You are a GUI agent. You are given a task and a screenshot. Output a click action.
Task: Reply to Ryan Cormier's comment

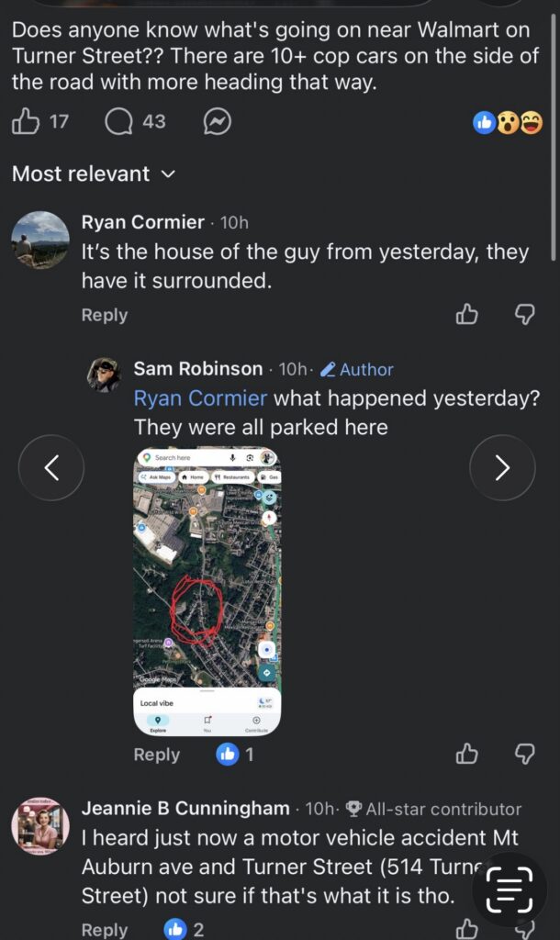coord(104,315)
